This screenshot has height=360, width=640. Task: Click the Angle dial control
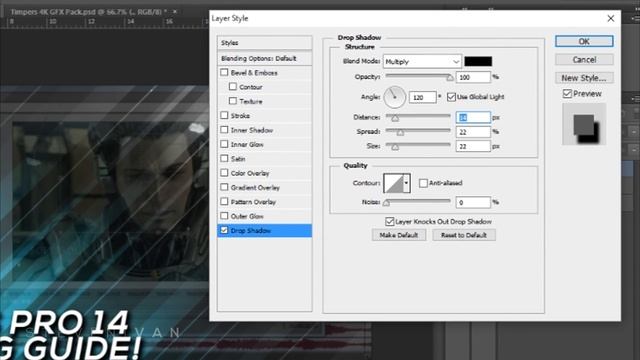[x=394, y=97]
